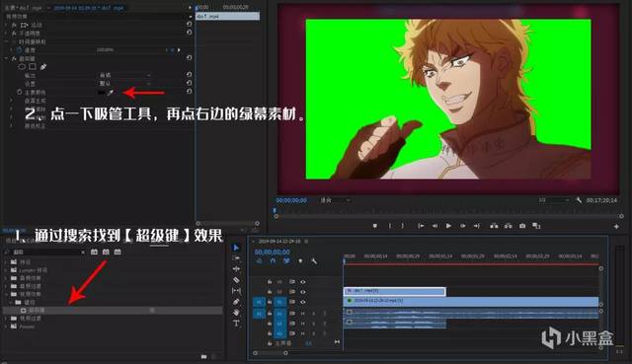The height and width of the screenshot is (364, 632).
Task: Select the Selection tool
Action: coord(236,248)
